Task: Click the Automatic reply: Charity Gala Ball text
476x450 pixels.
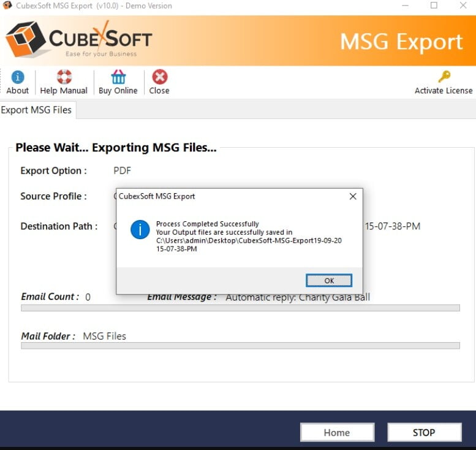Action: (298, 297)
